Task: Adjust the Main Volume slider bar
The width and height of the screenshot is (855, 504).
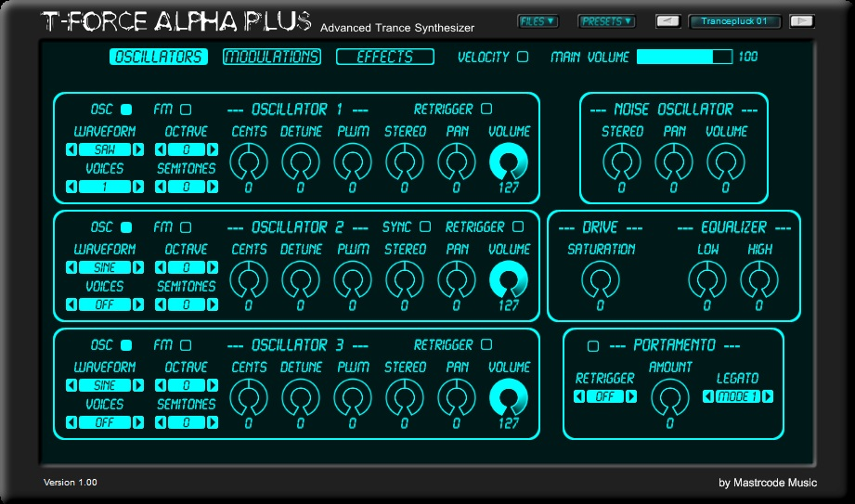Action: click(x=684, y=57)
